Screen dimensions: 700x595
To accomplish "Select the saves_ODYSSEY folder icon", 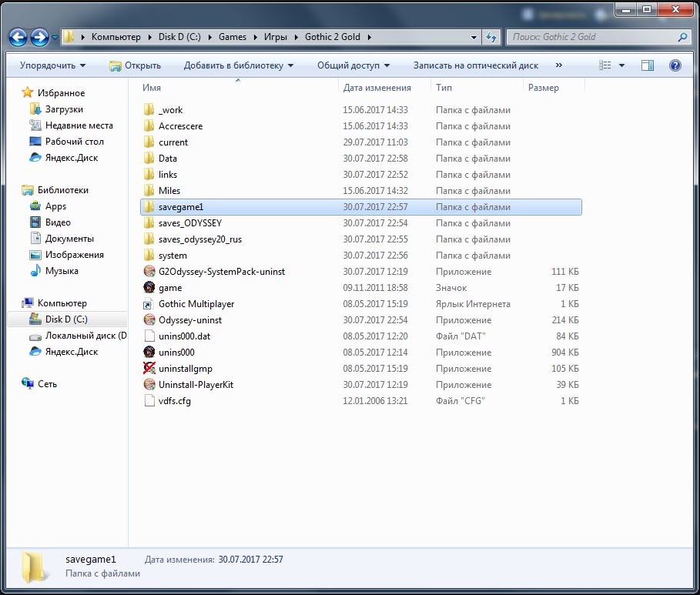I will click(x=149, y=222).
